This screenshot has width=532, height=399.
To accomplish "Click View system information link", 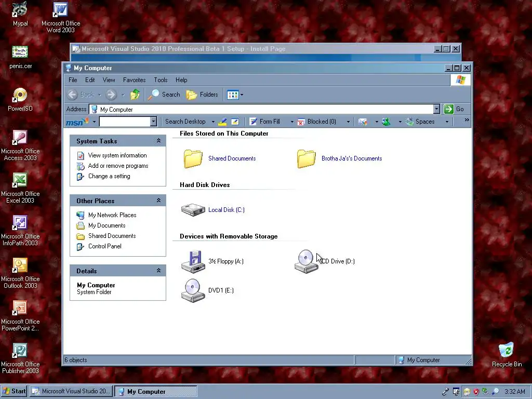I will coord(117,155).
